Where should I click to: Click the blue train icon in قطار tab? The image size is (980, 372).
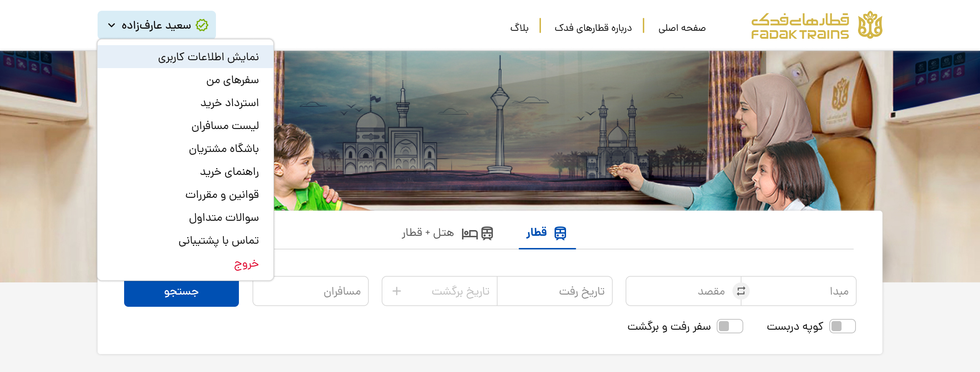click(560, 233)
